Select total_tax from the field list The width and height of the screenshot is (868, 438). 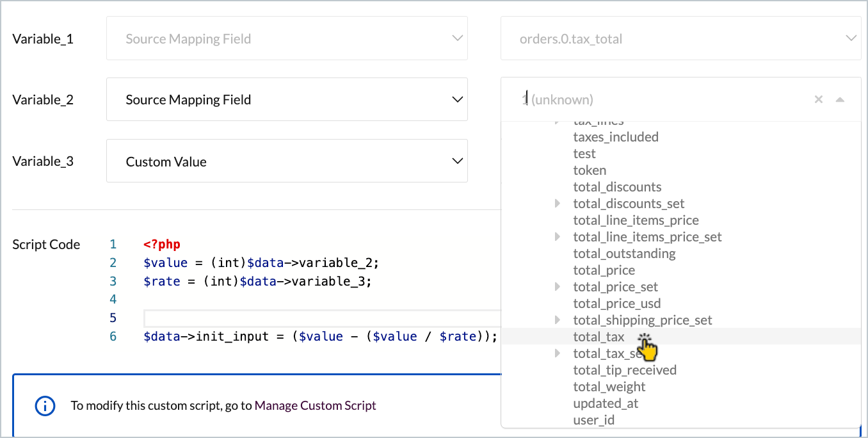(x=599, y=337)
